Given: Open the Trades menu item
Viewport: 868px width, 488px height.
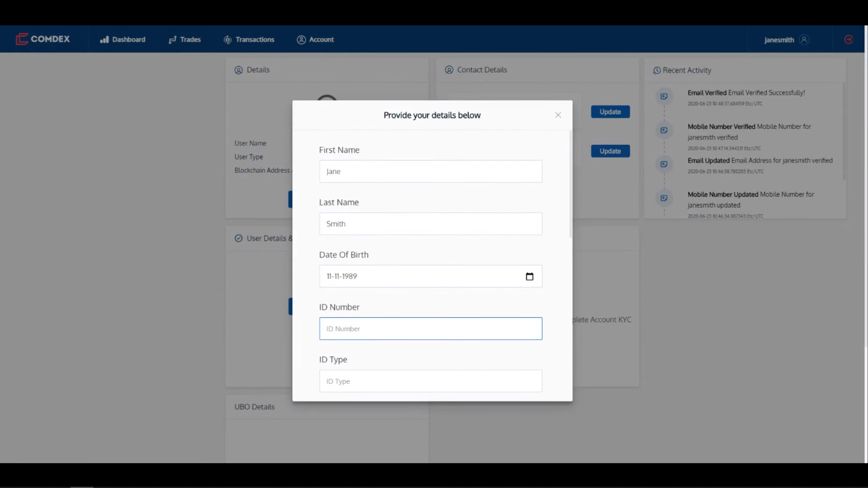Looking at the screenshot, I should 184,39.
